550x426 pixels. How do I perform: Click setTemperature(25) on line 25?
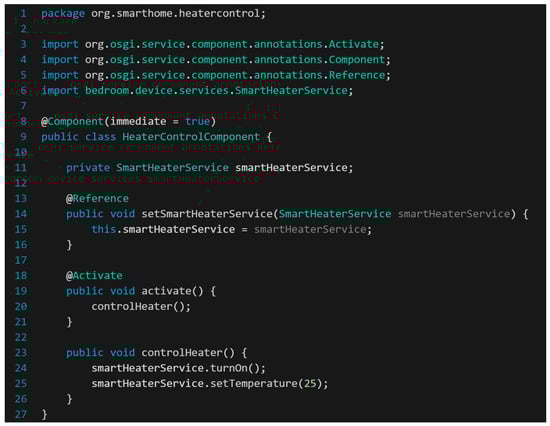click(266, 384)
